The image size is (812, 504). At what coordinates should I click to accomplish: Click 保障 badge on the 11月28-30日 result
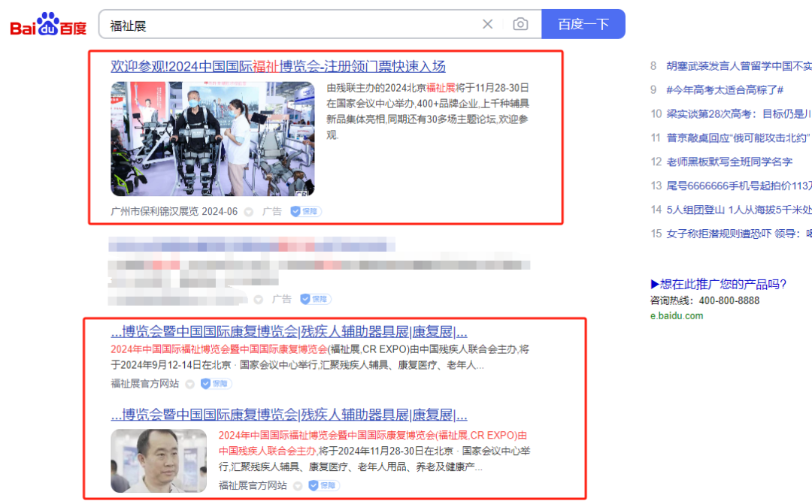[x=324, y=485]
